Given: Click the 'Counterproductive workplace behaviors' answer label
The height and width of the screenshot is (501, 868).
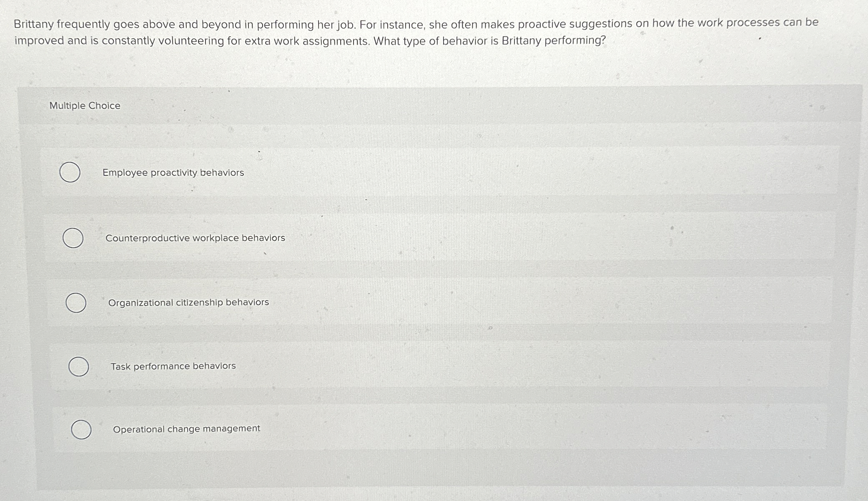Looking at the screenshot, I should click(x=195, y=238).
